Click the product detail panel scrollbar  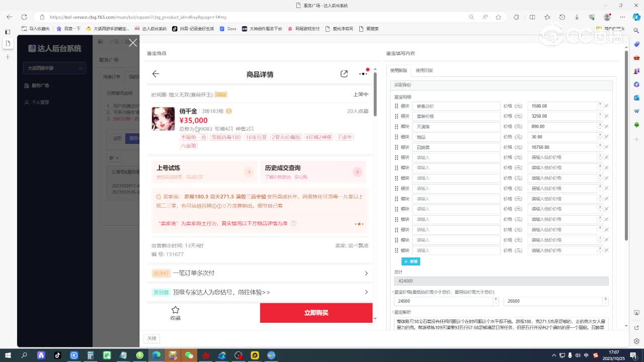[375, 96]
